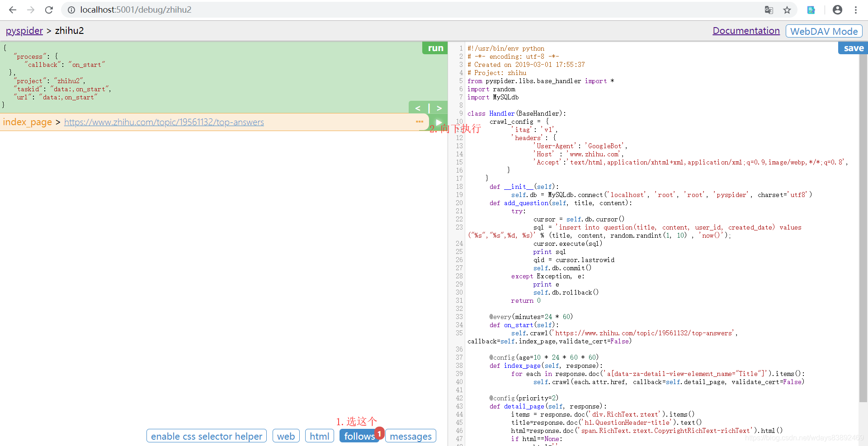Image resolution: width=868 pixels, height=446 pixels.
Task: Bookmark this page with the star icon
Action: coord(787,9)
